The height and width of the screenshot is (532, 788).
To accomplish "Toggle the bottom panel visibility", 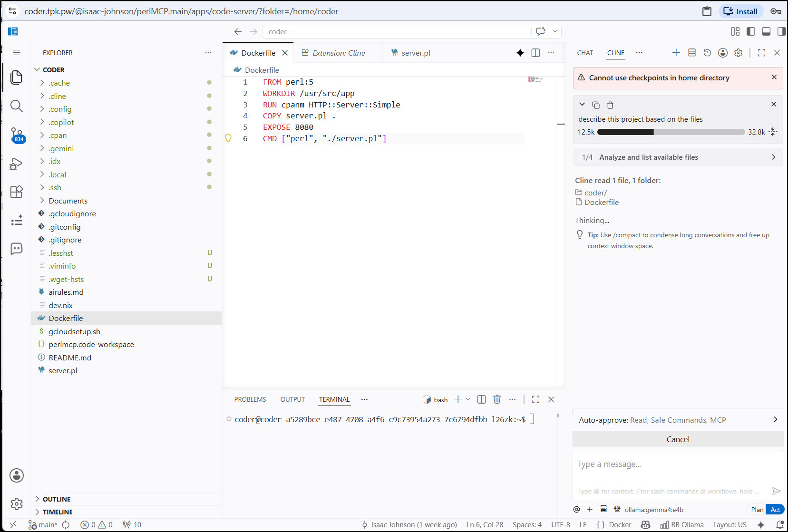I will pyautogui.click(x=766, y=32).
